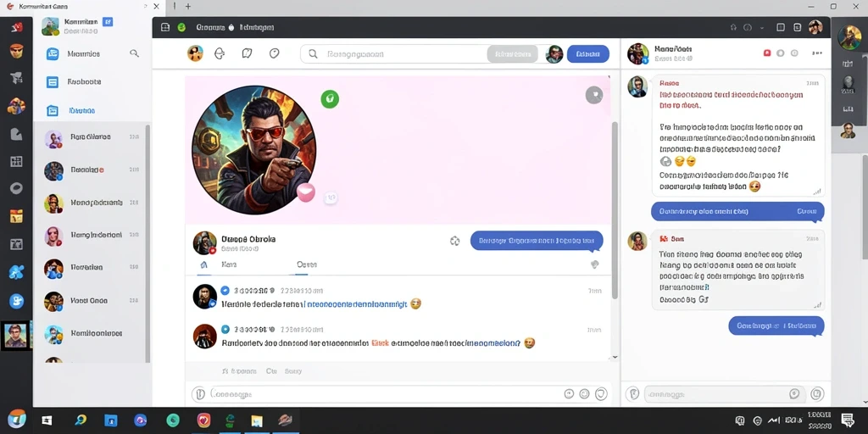
Task: Click the shield-shaped send icon in main box
Action: tap(601, 393)
